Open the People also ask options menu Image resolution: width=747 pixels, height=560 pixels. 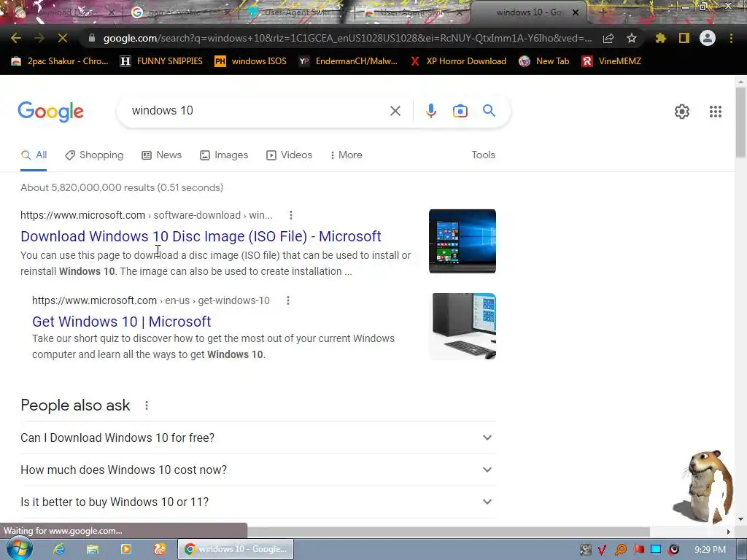pyautogui.click(x=147, y=405)
